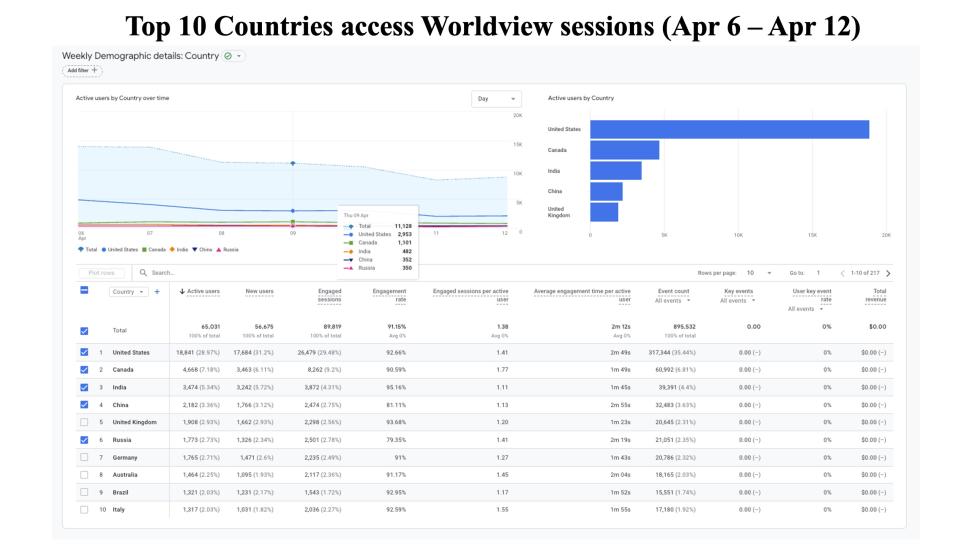
Task: Click the China bar in the bar chart
Action: coord(606,191)
